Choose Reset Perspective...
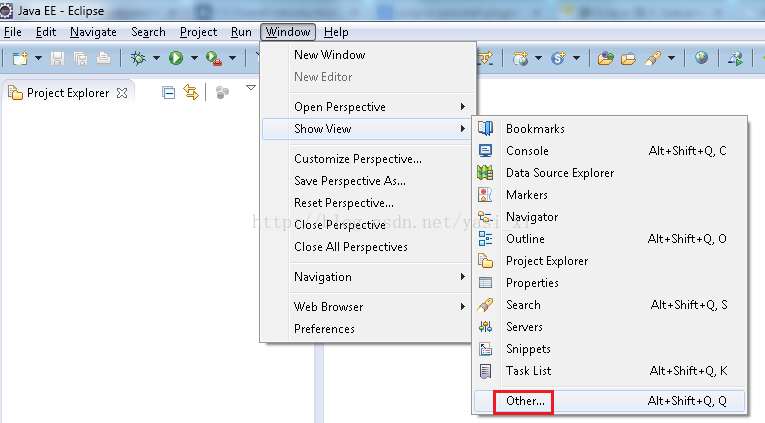 (x=368, y=203)
